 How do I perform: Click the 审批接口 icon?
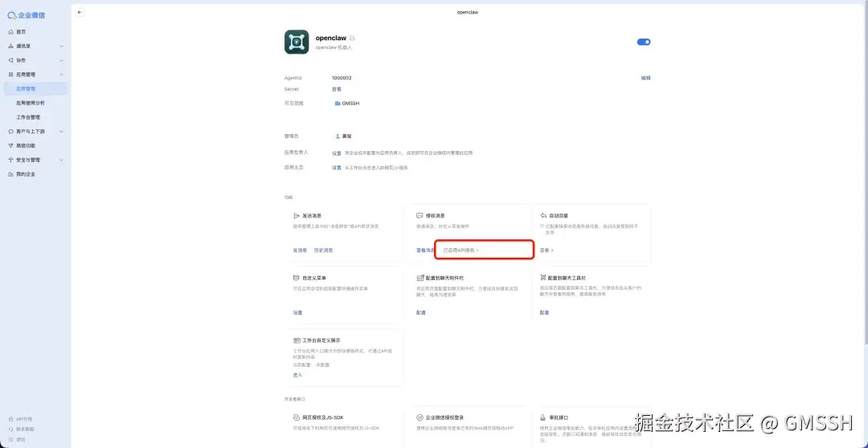tap(543, 417)
